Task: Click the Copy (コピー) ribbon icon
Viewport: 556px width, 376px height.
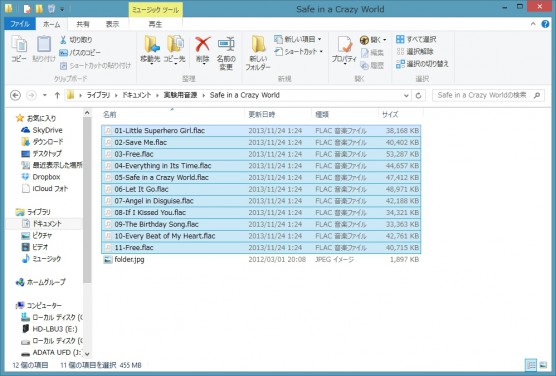Action: coord(19,49)
